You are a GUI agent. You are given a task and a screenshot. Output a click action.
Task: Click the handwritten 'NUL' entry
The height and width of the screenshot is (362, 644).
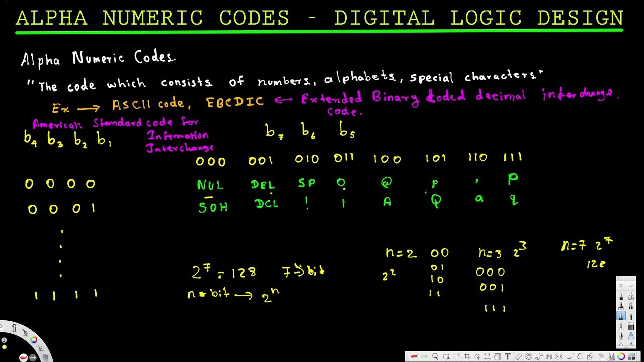[210, 185]
